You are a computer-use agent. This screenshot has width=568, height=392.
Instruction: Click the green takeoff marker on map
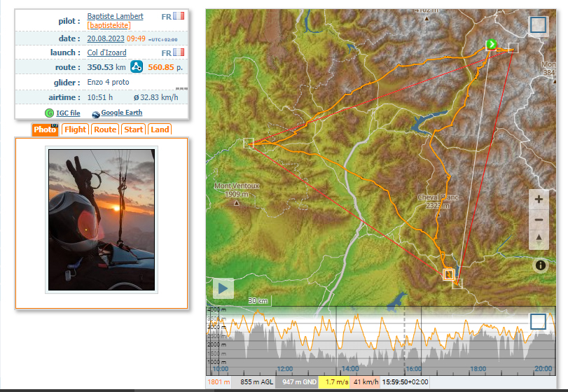[491, 45]
